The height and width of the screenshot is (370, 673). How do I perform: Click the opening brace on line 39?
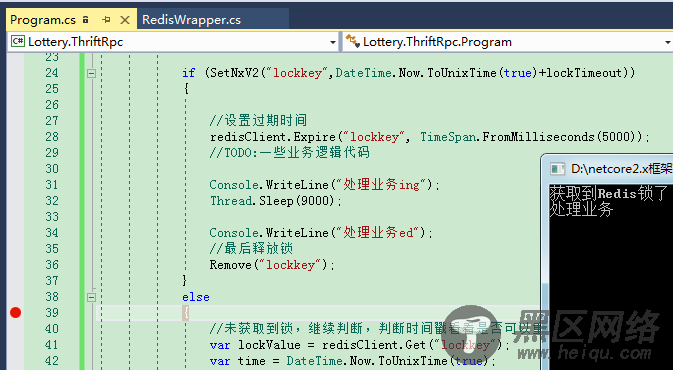point(185,313)
